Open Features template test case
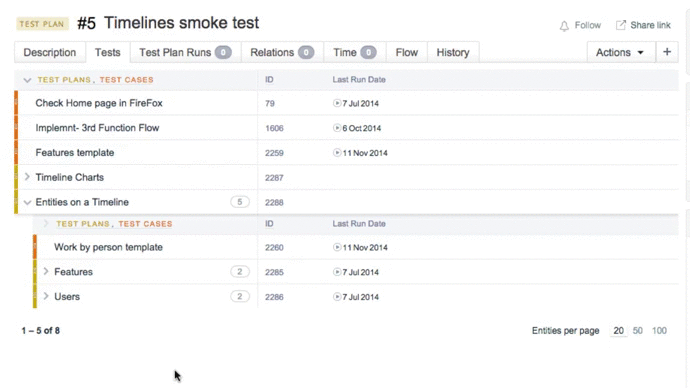 tap(75, 152)
